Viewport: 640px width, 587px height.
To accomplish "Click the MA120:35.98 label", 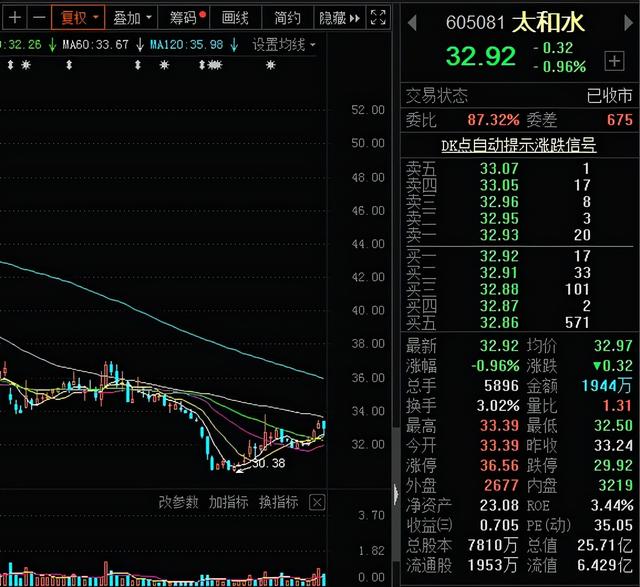I will click(x=187, y=44).
